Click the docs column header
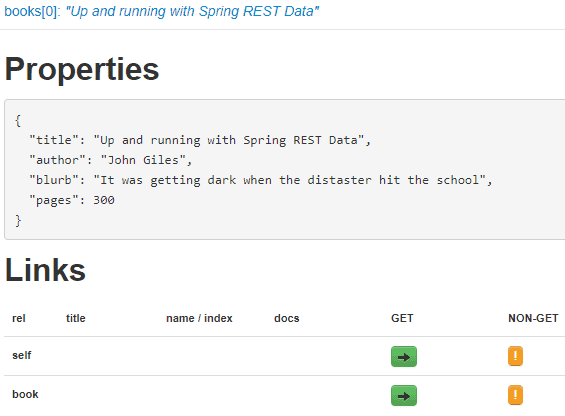 tap(287, 318)
